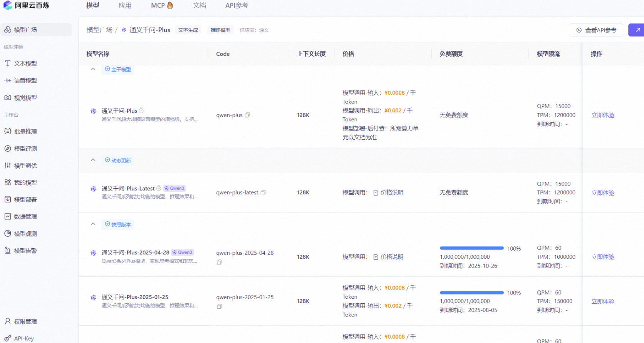Click 模型广场 breadcrumb link
Screen dimensions: 644x343
[99, 30]
